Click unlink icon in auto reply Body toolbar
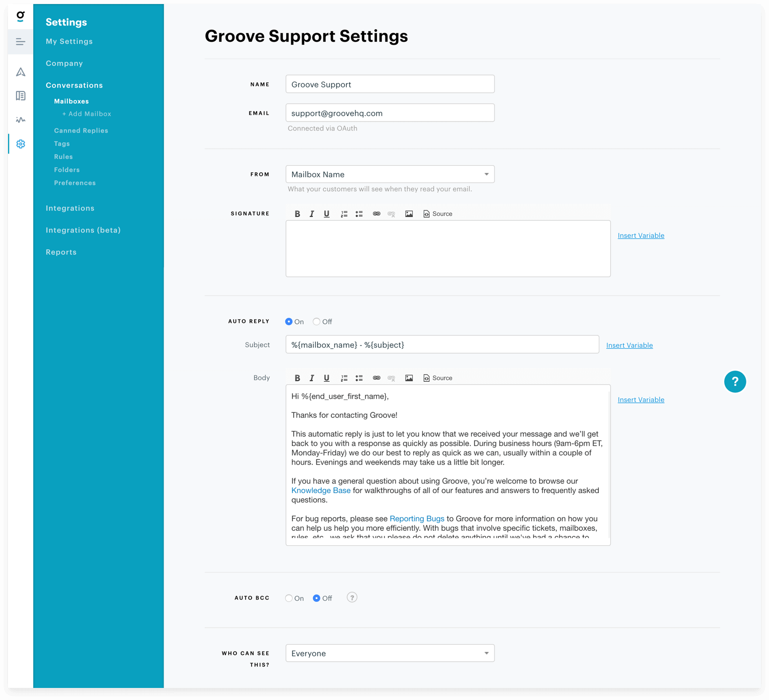This screenshot has width=769, height=700. (392, 378)
